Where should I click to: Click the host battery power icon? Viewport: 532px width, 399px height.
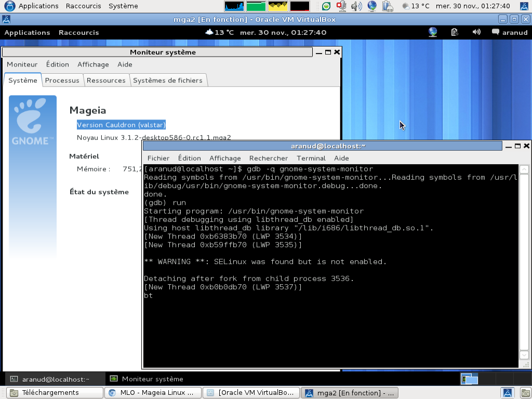coord(388,6)
